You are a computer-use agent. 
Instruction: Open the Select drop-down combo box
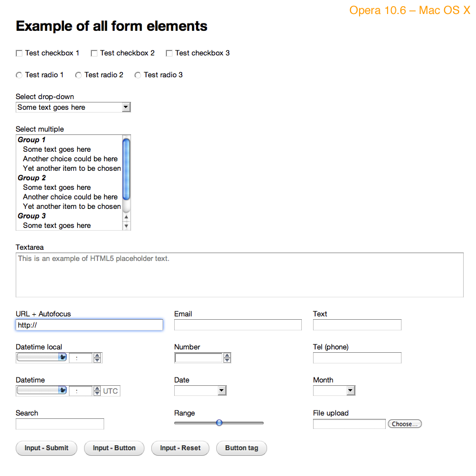point(73,107)
